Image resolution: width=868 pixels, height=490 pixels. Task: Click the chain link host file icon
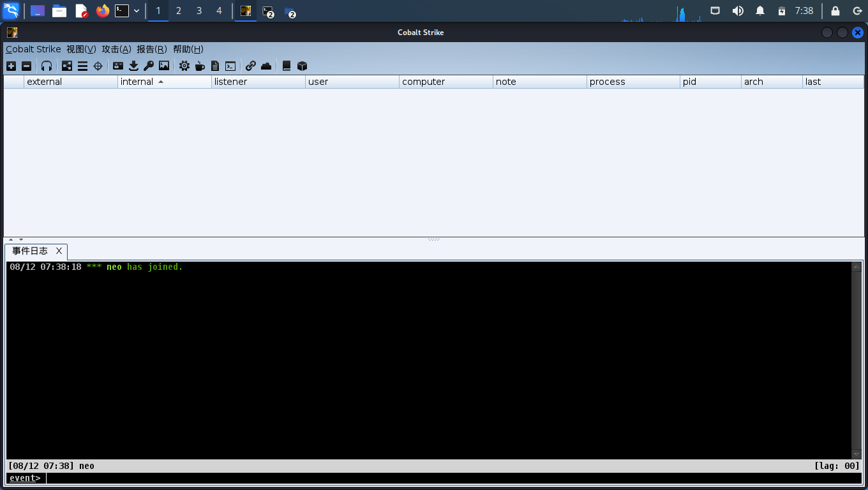251,66
